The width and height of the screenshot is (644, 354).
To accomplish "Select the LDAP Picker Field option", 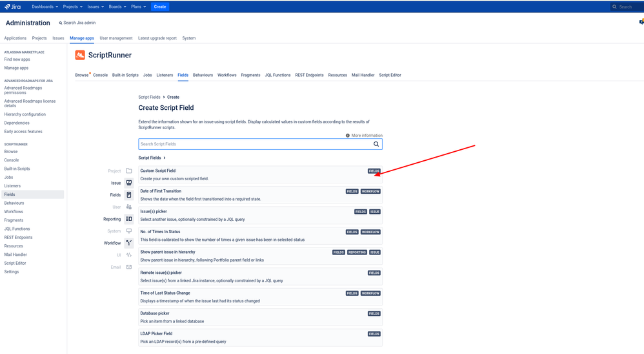I will tap(261, 338).
